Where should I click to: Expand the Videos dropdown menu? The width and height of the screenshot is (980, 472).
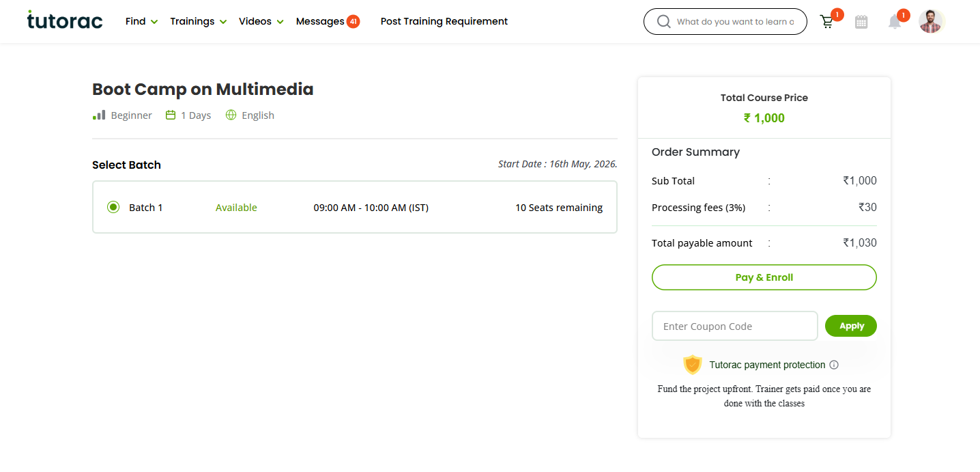tap(261, 21)
